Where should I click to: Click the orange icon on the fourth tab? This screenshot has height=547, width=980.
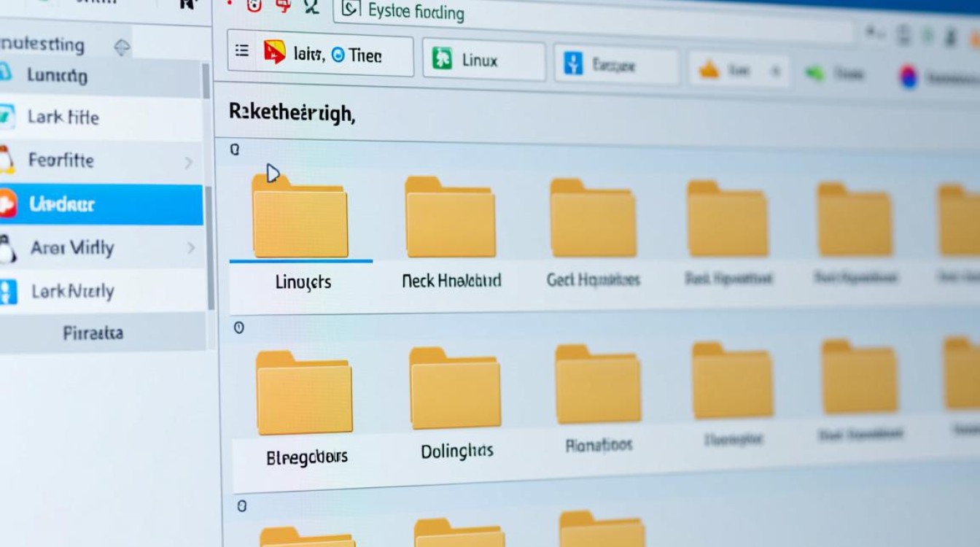coord(709,71)
